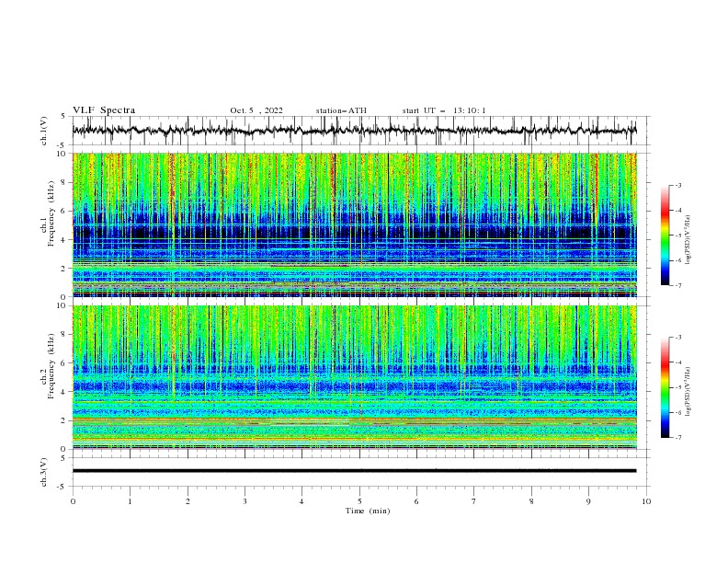Click the 6 kHz tick on ch.2 frequency axis
Viewport: 728px width, 563px height.
pyautogui.click(x=64, y=363)
